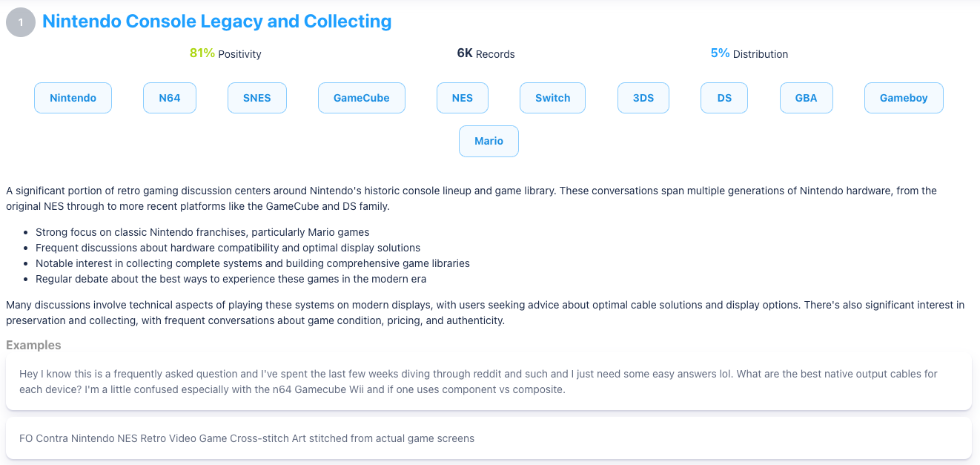Select the Mario tag
This screenshot has width=980, height=465.
tap(489, 141)
